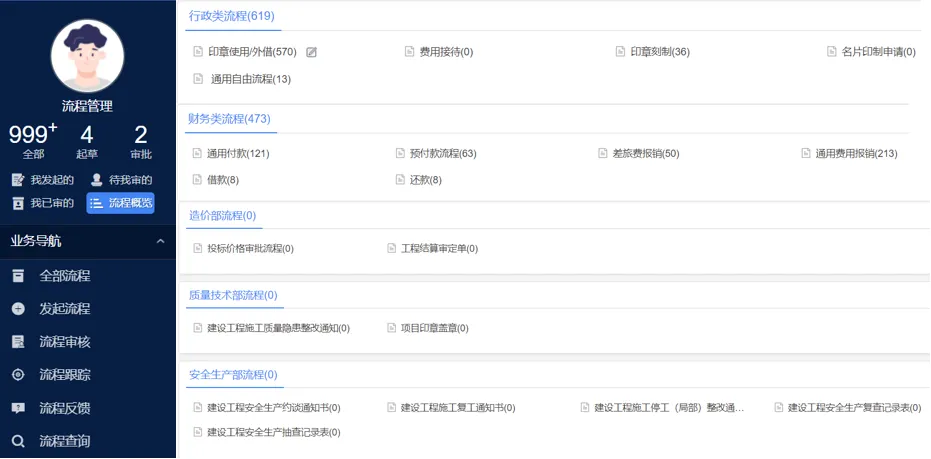Image resolution: width=931 pixels, height=459 pixels.
Task: Switch to 行政类流程(619) category tab
Action: pos(231,16)
